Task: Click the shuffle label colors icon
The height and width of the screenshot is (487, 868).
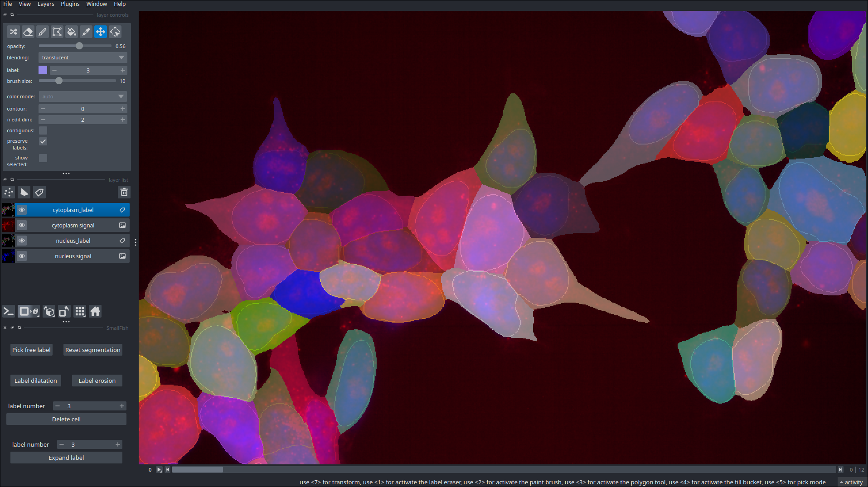Action: (13, 32)
